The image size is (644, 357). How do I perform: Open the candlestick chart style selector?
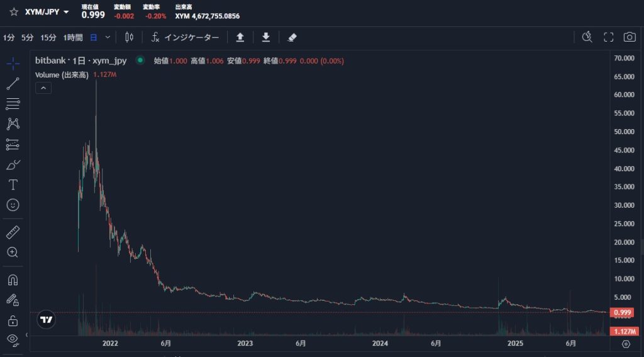coord(129,37)
